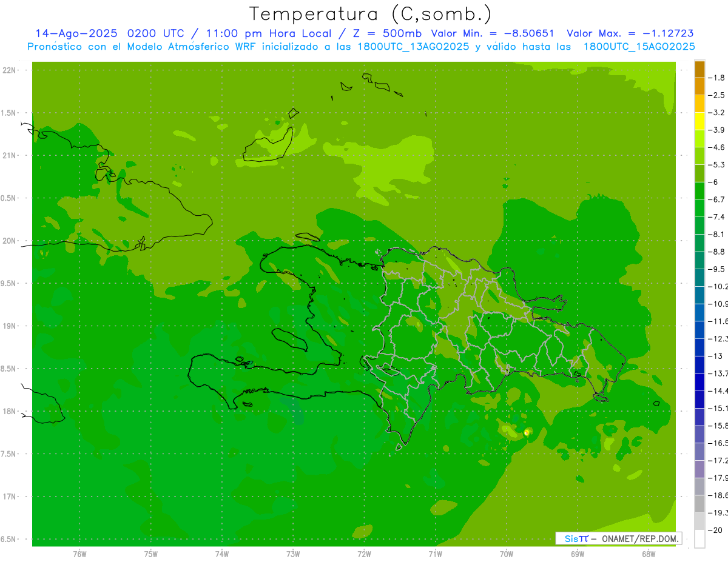Click the small yellow hotspot south of Dominican Republic
This screenshot has width=728, height=562.
point(527,432)
